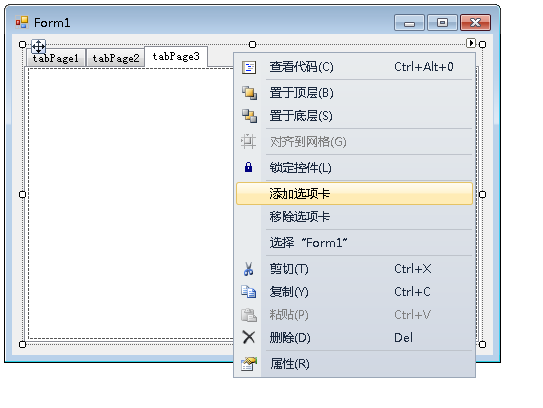Screen dimensions: 543x408
Task: Select 锁定控件(L) in the menu
Action: [x=354, y=168]
